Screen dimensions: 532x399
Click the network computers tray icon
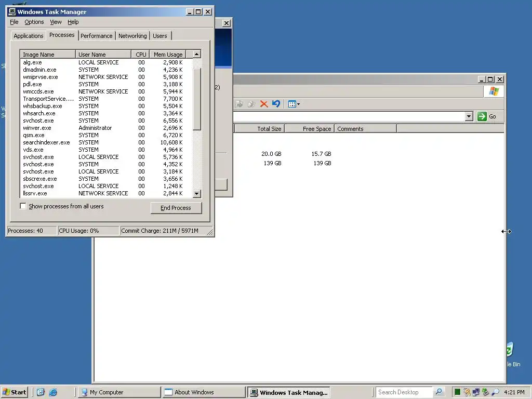pos(476,392)
